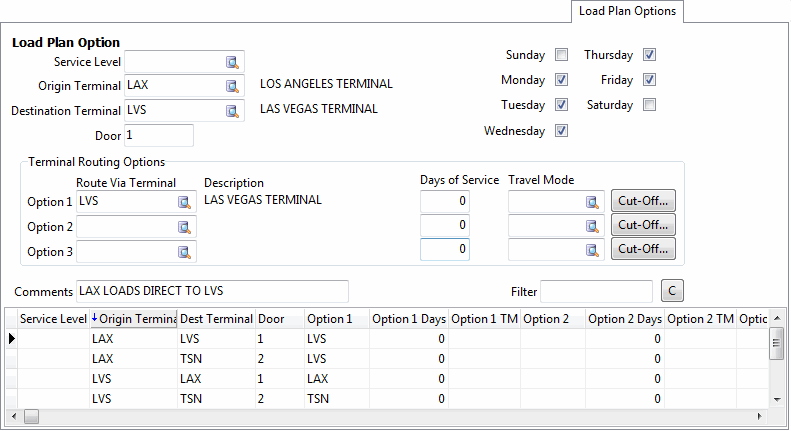
Task: Click Option 1 Cut-Off button
Action: [x=643, y=201]
